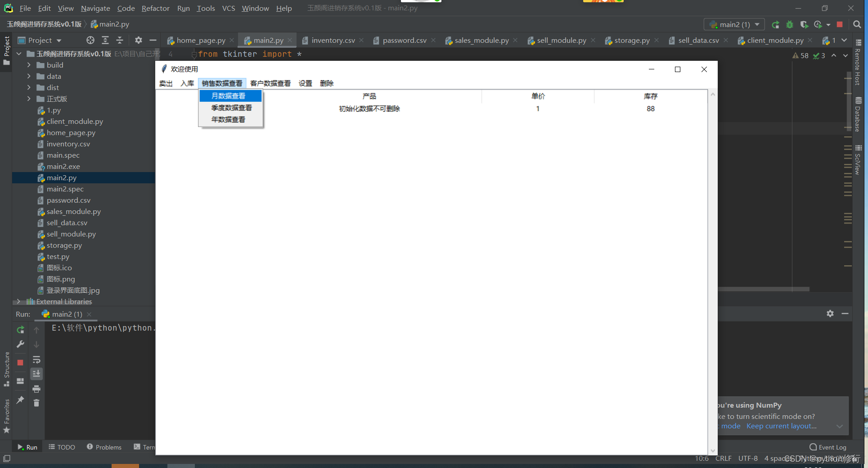This screenshot has width=868, height=468.
Task: Stop process with red square in Run panel
Action: pos(20,362)
